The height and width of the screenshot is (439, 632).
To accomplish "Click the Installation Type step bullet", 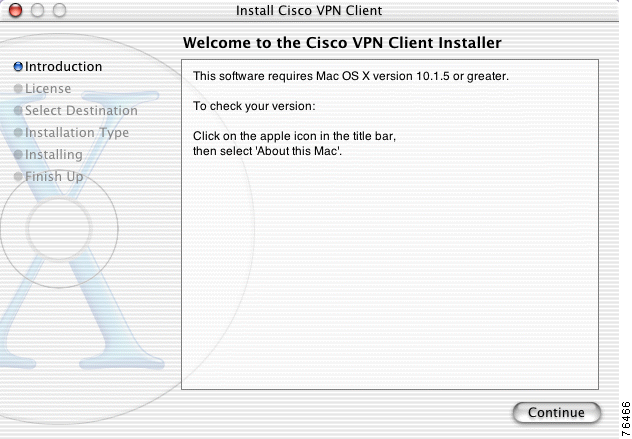I will coord(18,133).
